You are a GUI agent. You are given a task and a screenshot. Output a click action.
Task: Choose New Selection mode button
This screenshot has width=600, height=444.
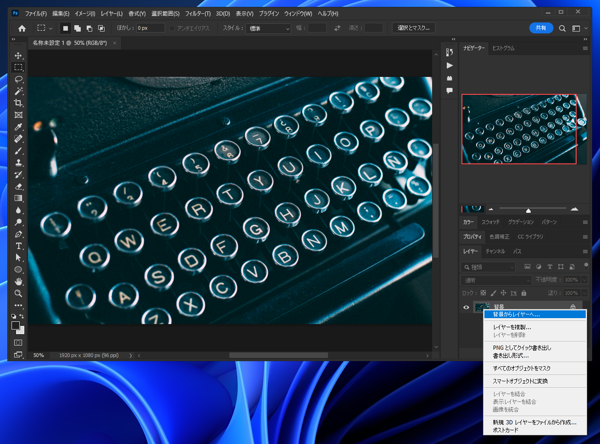point(65,28)
